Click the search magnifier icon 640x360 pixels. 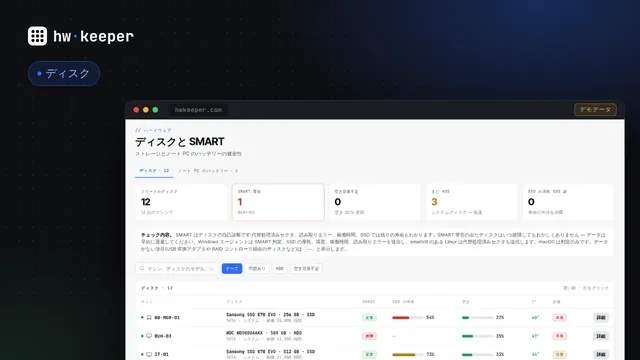tap(142, 269)
